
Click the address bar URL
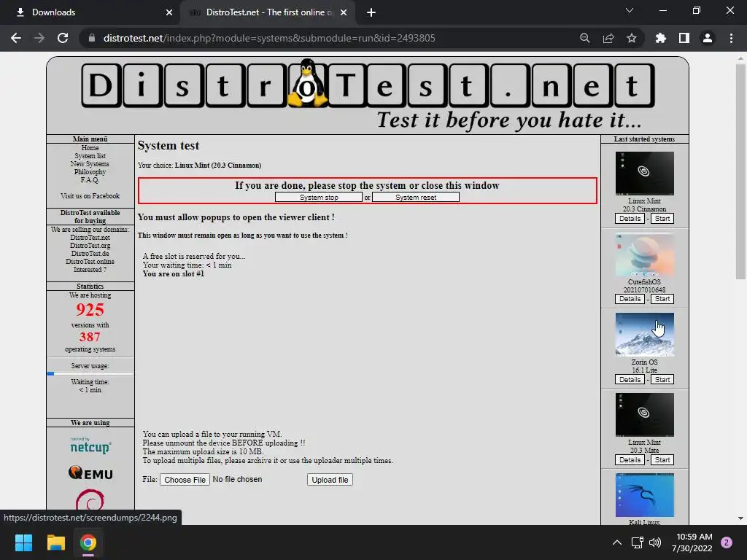point(269,38)
